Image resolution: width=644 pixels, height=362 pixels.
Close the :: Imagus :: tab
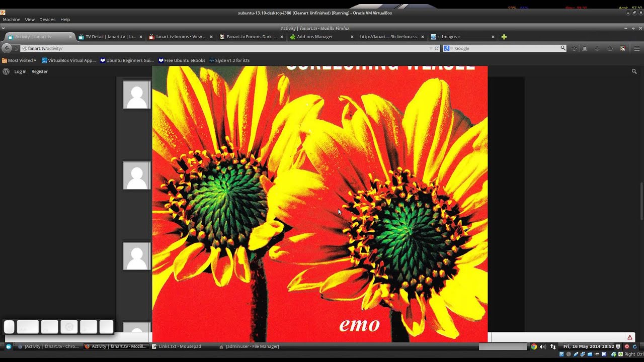[x=493, y=37]
